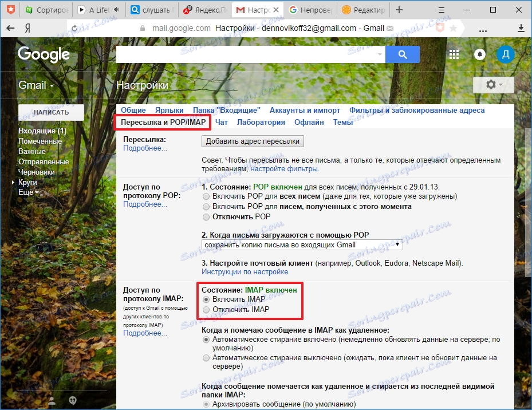Open Hangouts chat quote icon
The image size is (532, 410).
pos(73,401)
